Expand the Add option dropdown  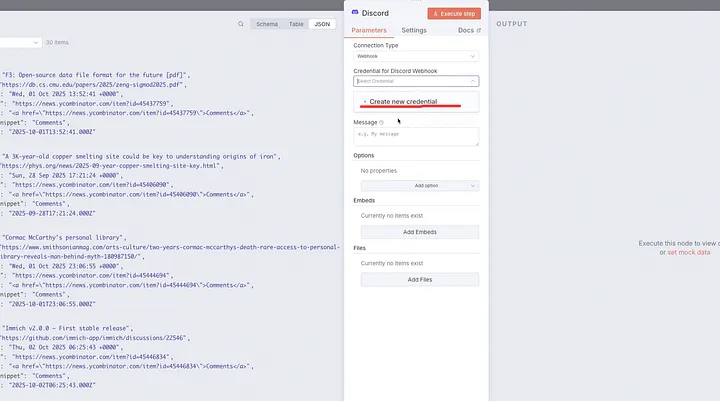[419, 186]
